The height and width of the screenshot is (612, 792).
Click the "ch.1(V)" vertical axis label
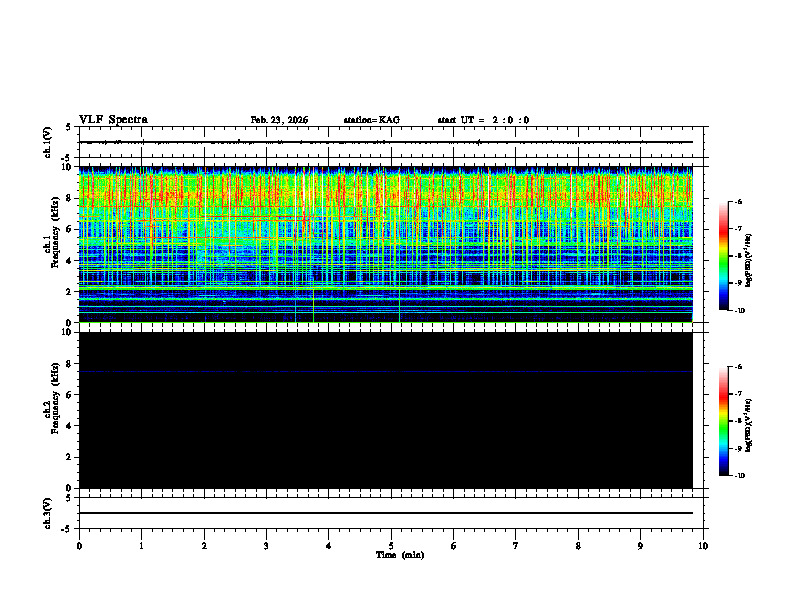point(48,142)
